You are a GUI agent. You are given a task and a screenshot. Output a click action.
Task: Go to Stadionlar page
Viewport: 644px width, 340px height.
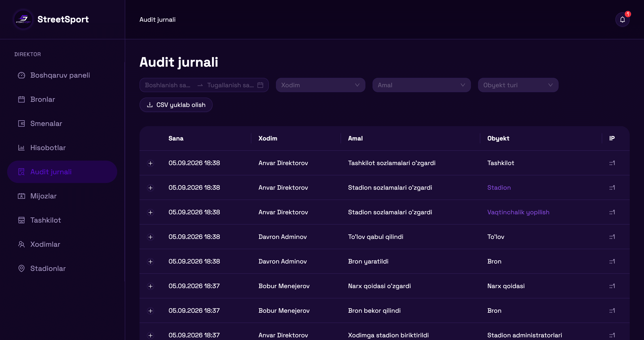[x=62, y=268]
